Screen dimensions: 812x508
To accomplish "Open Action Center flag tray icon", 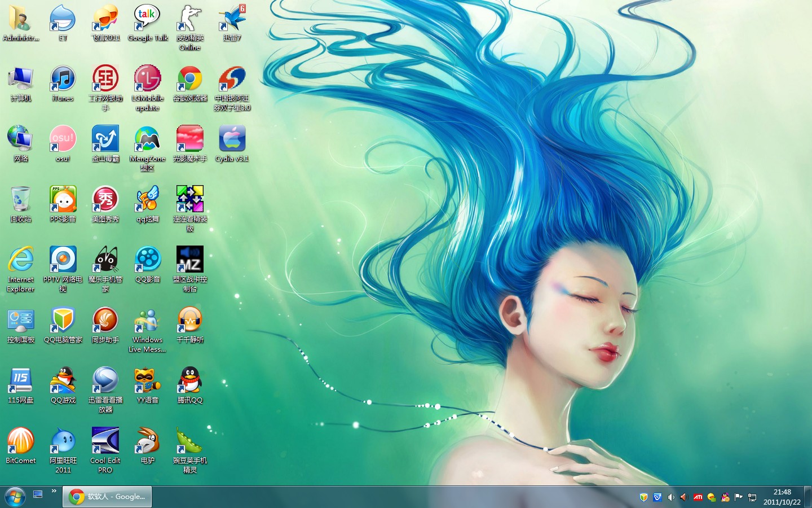I will click(x=739, y=497).
